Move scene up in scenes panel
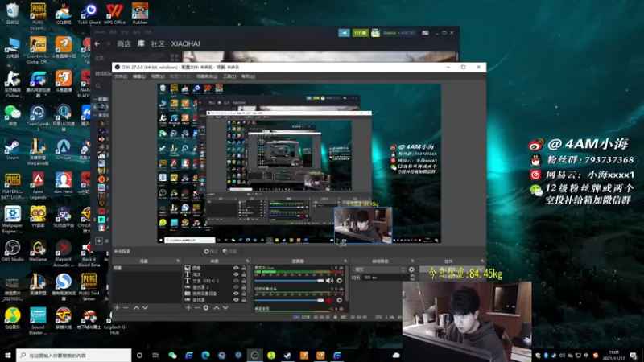Image resolution: width=644 pixels, height=362 pixels. [136, 307]
